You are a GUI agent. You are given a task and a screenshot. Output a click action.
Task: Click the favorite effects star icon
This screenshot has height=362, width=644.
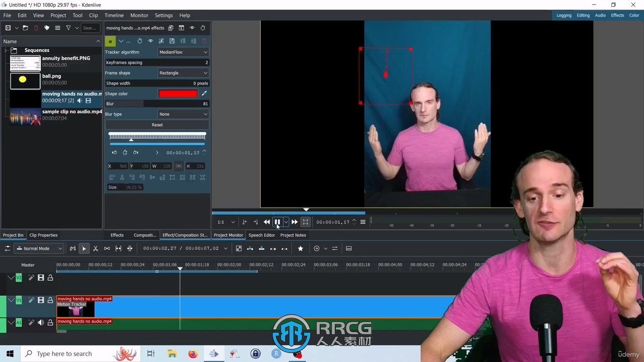[x=300, y=248]
